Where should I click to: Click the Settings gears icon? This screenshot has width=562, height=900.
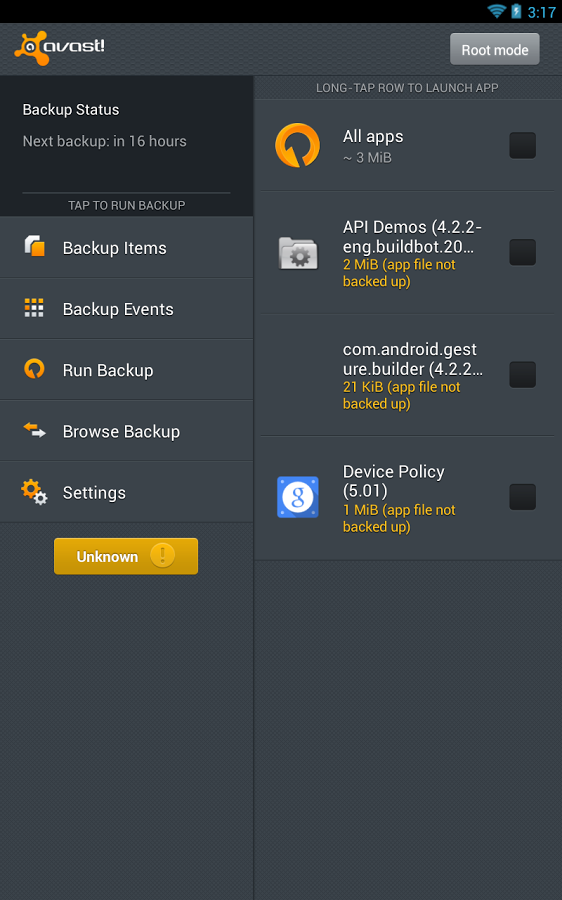pyautogui.click(x=34, y=492)
